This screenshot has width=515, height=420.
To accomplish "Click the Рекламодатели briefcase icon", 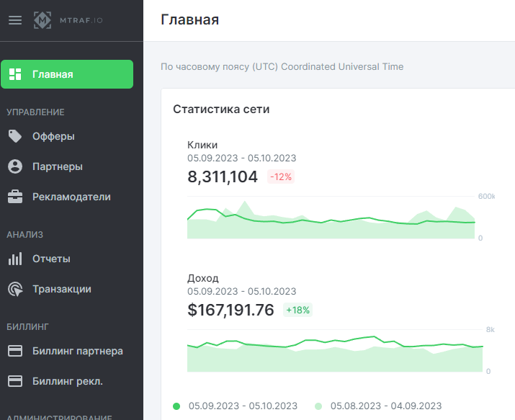I will pos(15,197).
